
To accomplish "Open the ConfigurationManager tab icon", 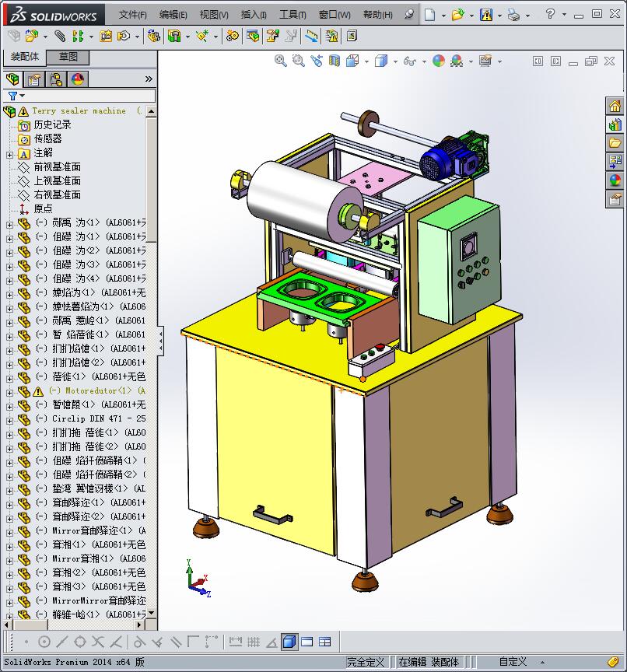I will 56,79.
